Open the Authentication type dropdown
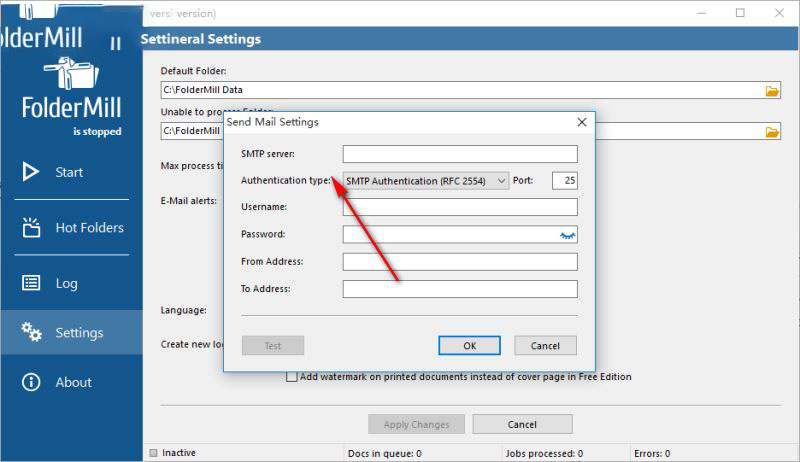This screenshot has width=800, height=462. pos(426,181)
